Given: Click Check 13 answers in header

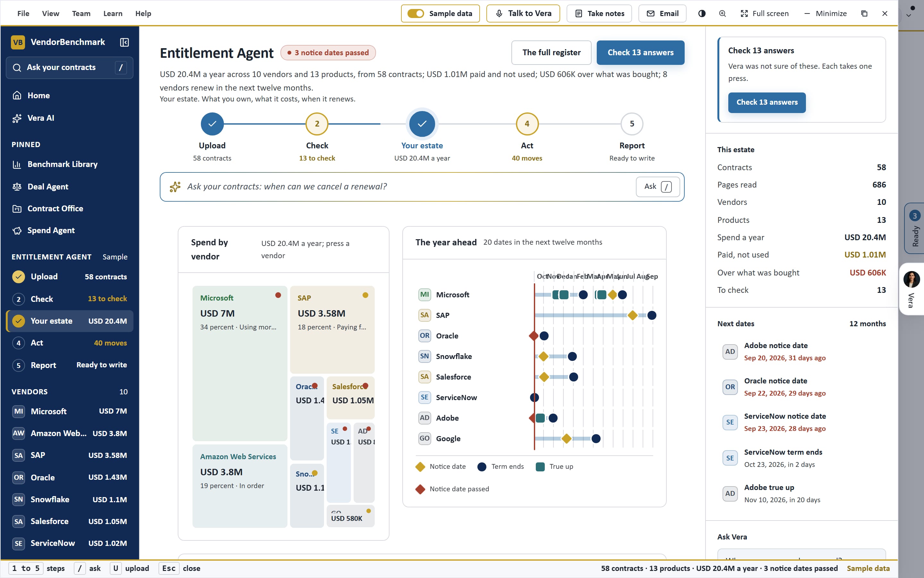Looking at the screenshot, I should point(640,52).
